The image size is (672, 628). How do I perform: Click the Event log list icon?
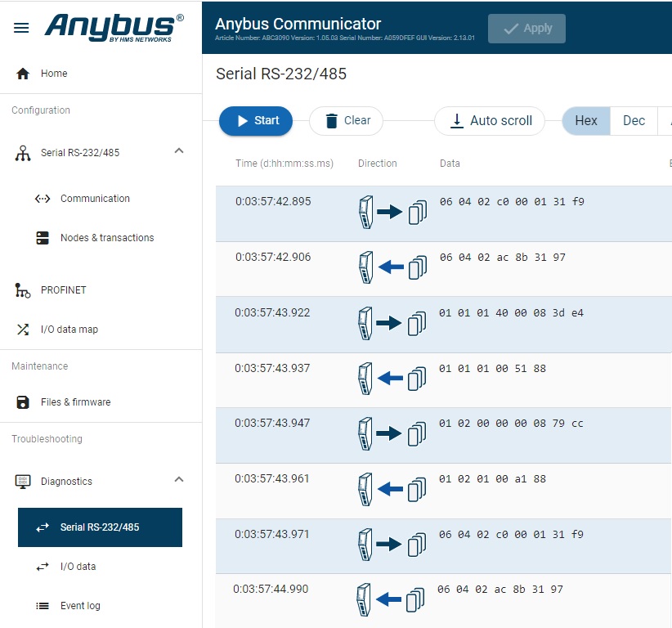click(43, 606)
